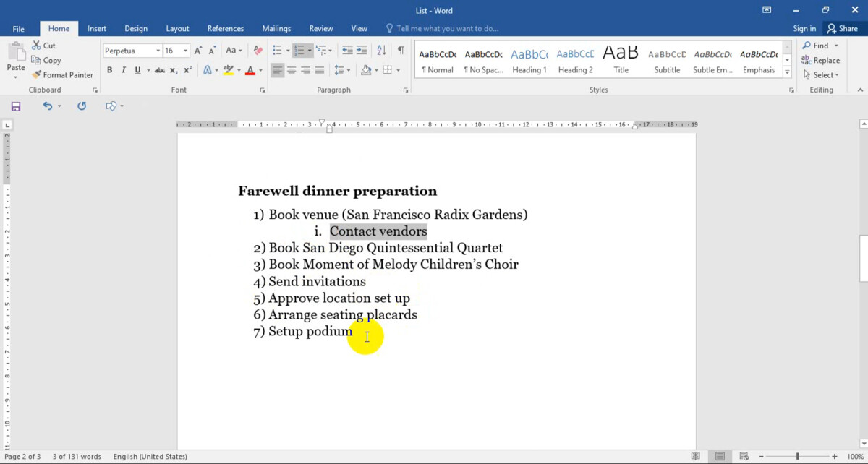
Task: Open the Font dialog box launcher
Action: (x=262, y=90)
